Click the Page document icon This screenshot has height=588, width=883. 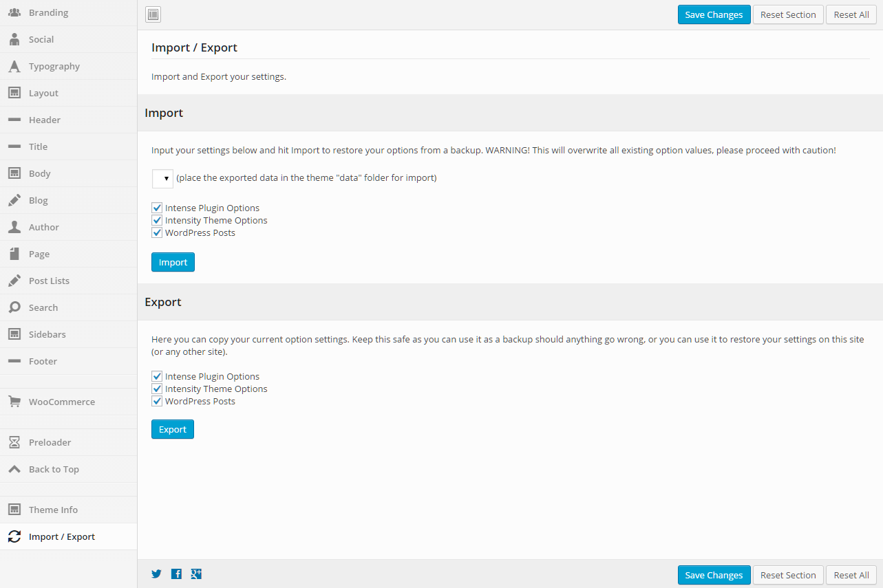14,254
